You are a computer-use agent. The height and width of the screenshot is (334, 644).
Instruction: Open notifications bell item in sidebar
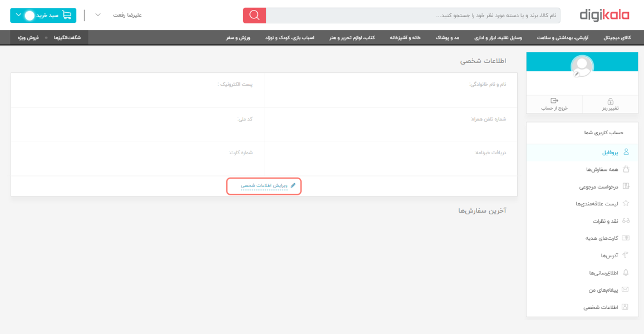click(626, 273)
